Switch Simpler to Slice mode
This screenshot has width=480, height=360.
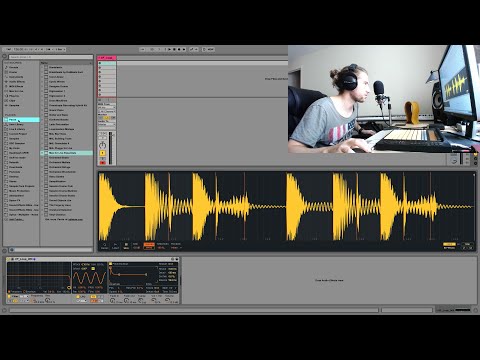pos(126,246)
